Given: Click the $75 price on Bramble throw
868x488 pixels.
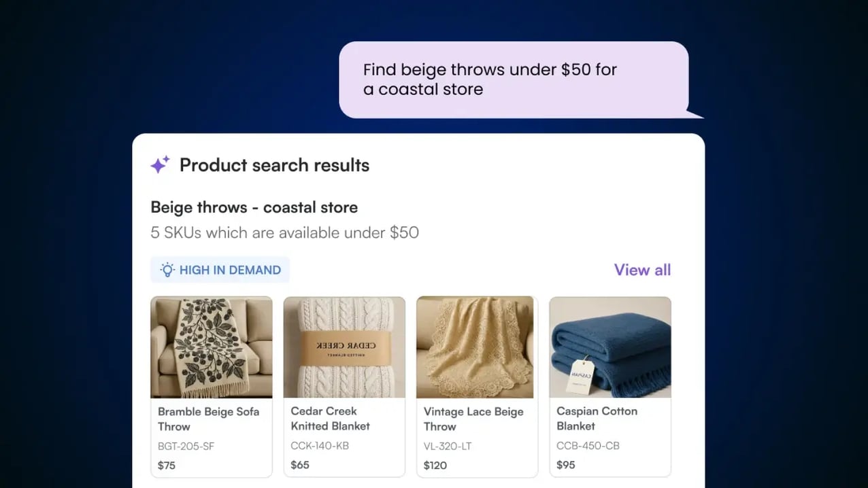Looking at the screenshot, I should pyautogui.click(x=167, y=466).
